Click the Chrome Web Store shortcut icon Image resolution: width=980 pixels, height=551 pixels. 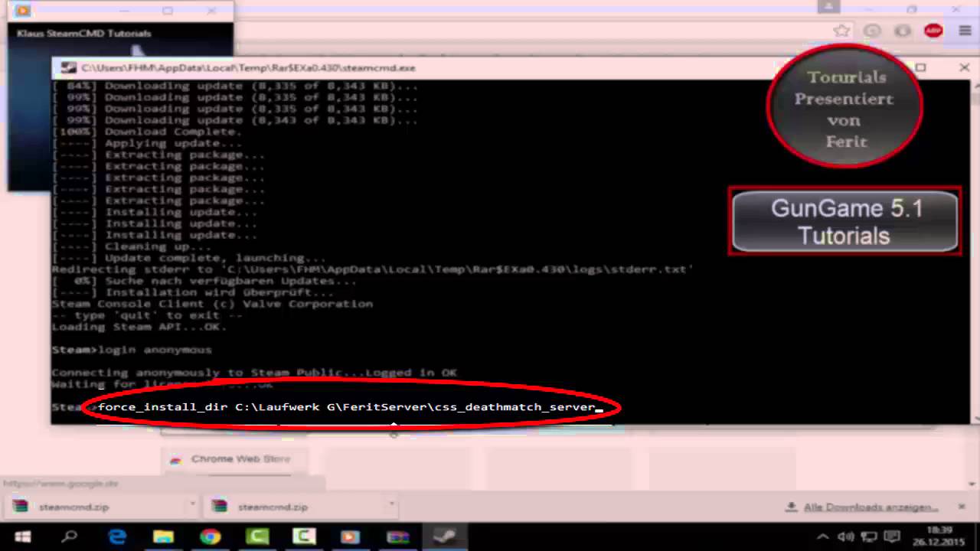176,459
